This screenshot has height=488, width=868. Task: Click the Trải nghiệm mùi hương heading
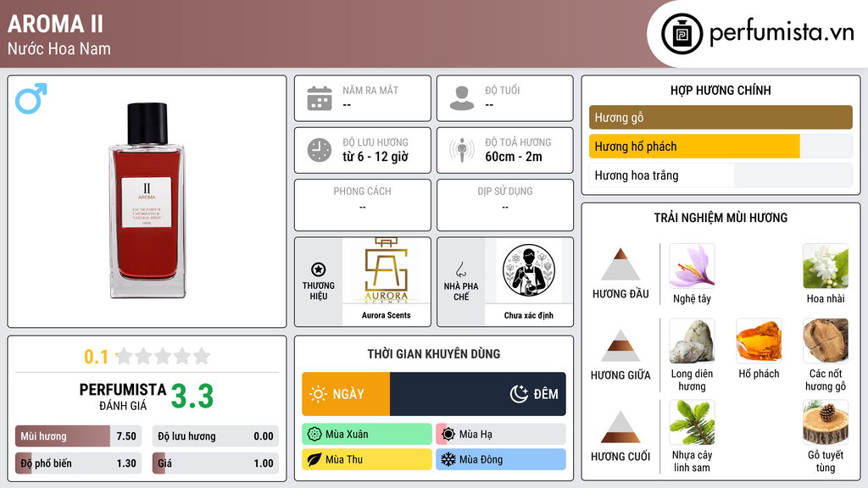coord(721,218)
